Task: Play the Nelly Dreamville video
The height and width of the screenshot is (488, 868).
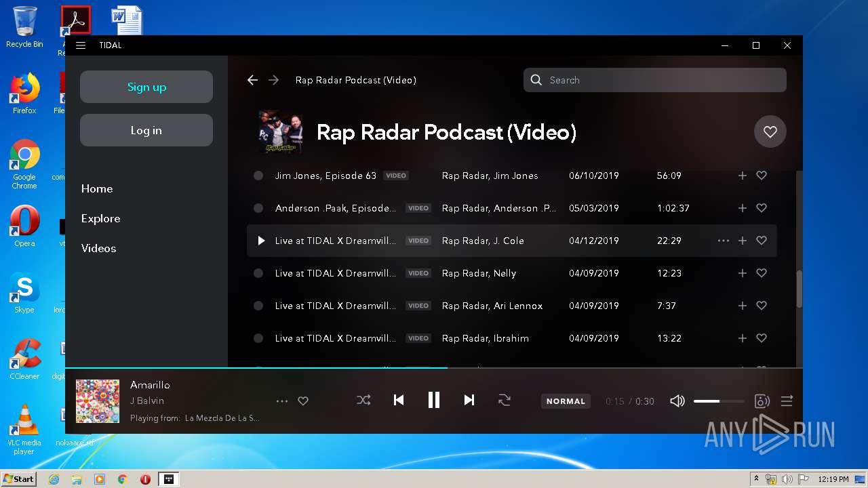Action: point(258,273)
